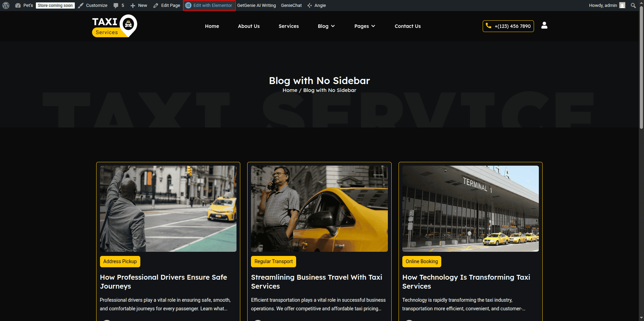Expand the Pages dropdown menu

click(365, 26)
